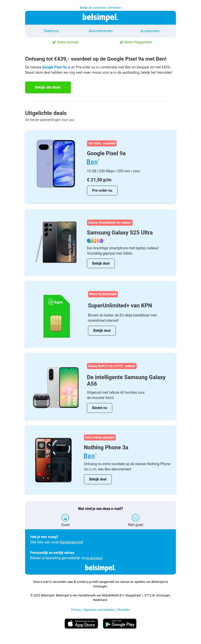201x644 pixels.
Task: Go to the Accessoires navigation tab
Action: pyautogui.click(x=150, y=31)
